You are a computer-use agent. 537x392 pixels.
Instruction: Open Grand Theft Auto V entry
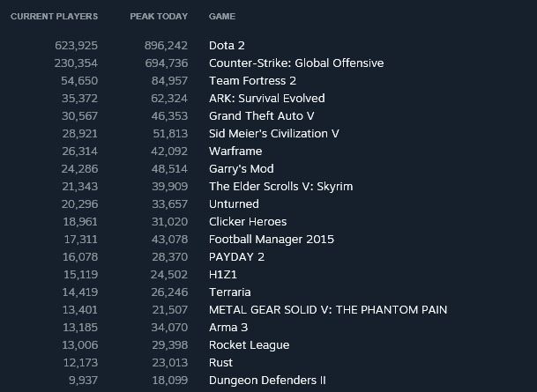261,116
